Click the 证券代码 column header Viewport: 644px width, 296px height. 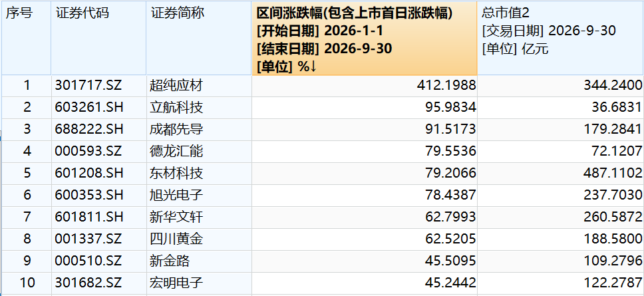(x=98, y=38)
